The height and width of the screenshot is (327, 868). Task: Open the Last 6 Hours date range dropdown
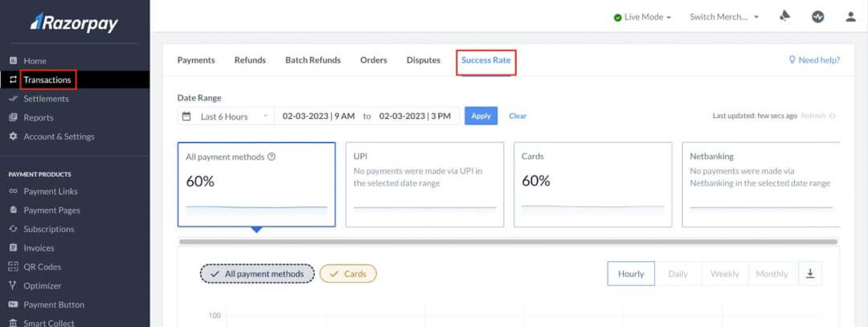pyautogui.click(x=226, y=116)
